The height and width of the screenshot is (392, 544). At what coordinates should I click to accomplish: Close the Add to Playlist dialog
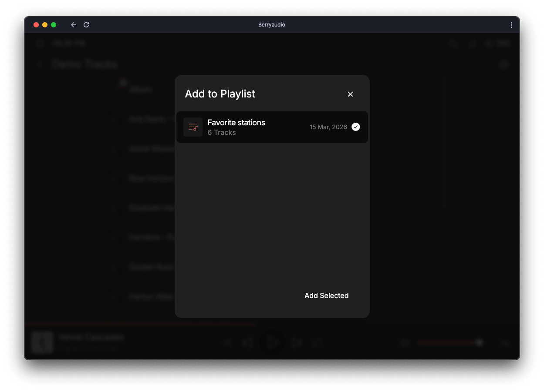350,94
